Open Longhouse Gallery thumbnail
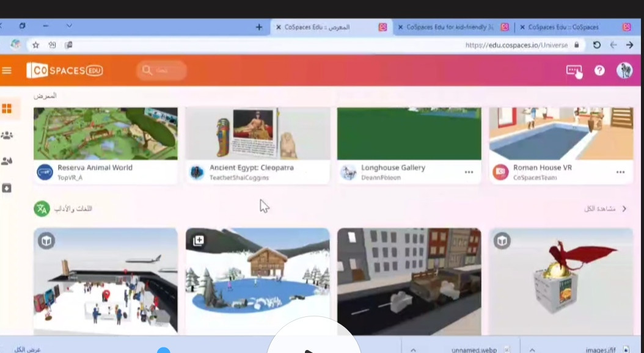Screen dimensions: 644x353 [x=409, y=134]
